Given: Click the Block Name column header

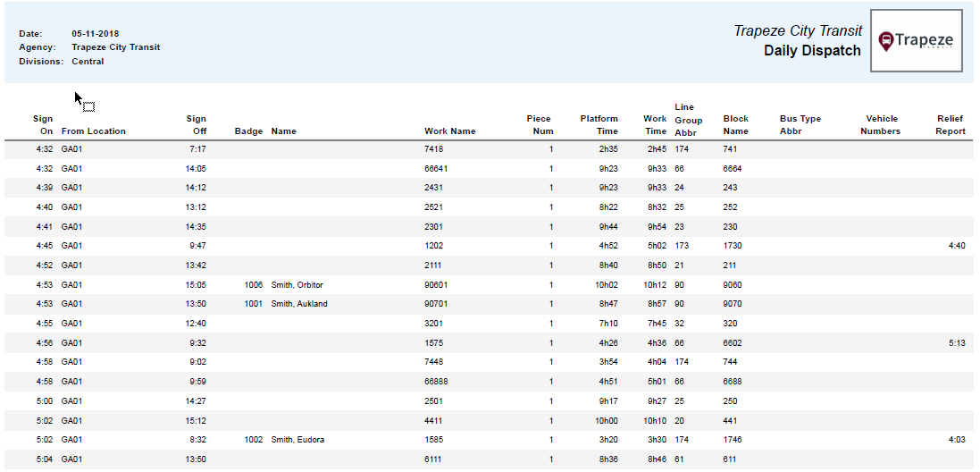Looking at the screenshot, I should (736, 125).
